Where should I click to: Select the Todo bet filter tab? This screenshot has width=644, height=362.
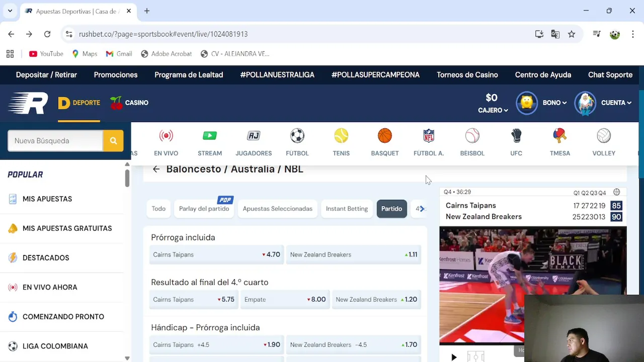pyautogui.click(x=158, y=209)
